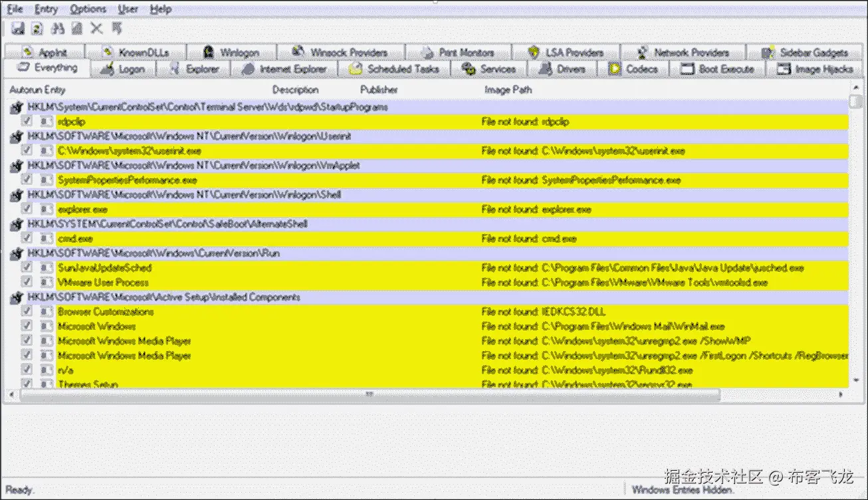Screen dimensions: 868x500
Task: Click the Services tab gear icon
Action: [x=469, y=68]
